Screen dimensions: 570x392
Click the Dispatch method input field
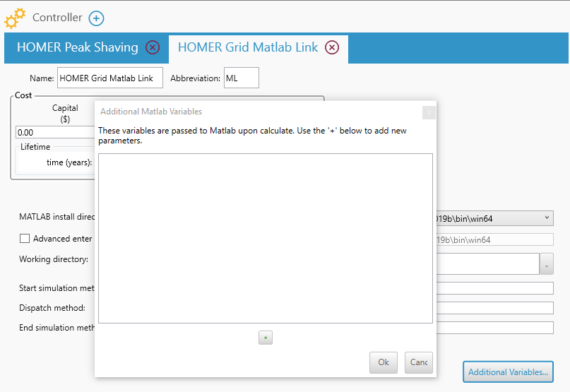tap(494, 308)
